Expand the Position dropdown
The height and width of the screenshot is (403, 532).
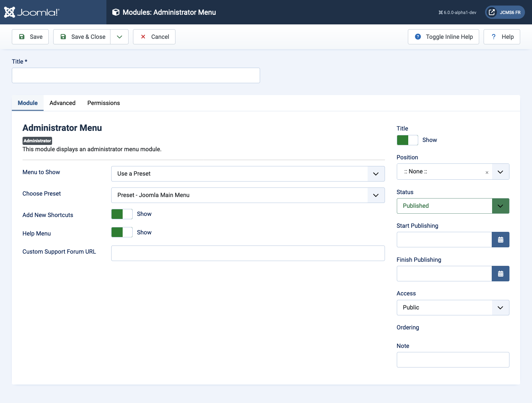501,172
